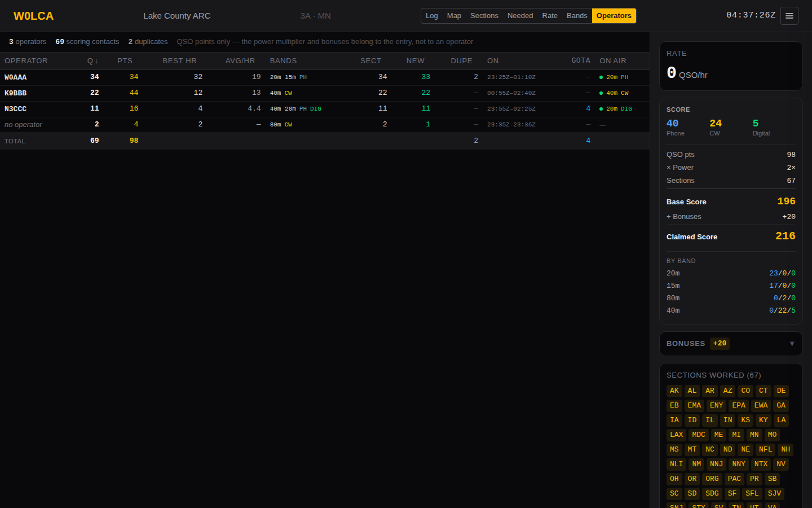Click the ORG section chip
This screenshot has height=508, width=812.
[712, 479]
